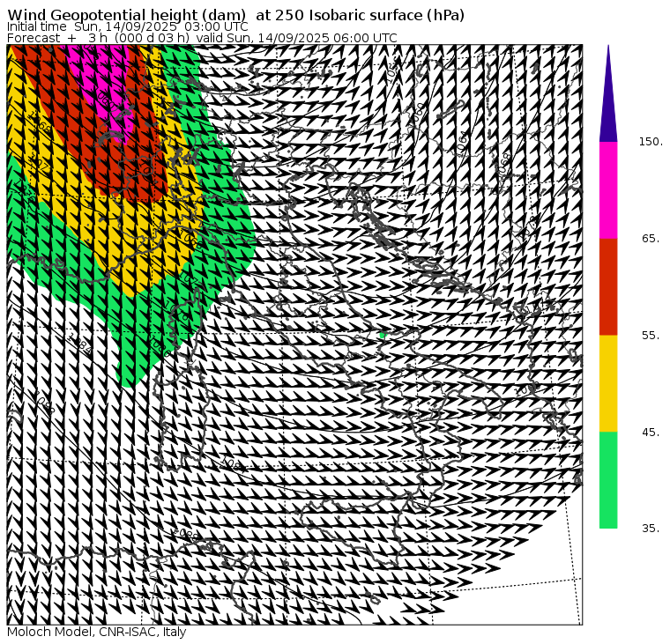Image resolution: width=670 pixels, height=644 pixels.
Task: Click the '55.' legend label
Action: coord(651,336)
